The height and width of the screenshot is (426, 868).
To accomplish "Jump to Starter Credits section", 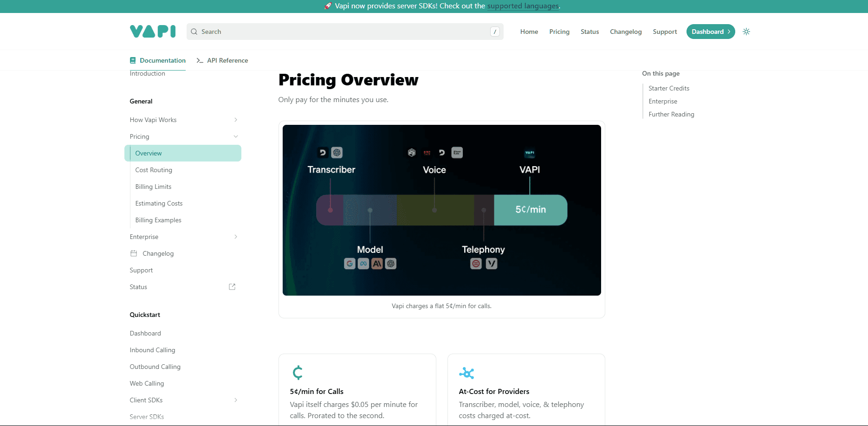I will coord(669,88).
